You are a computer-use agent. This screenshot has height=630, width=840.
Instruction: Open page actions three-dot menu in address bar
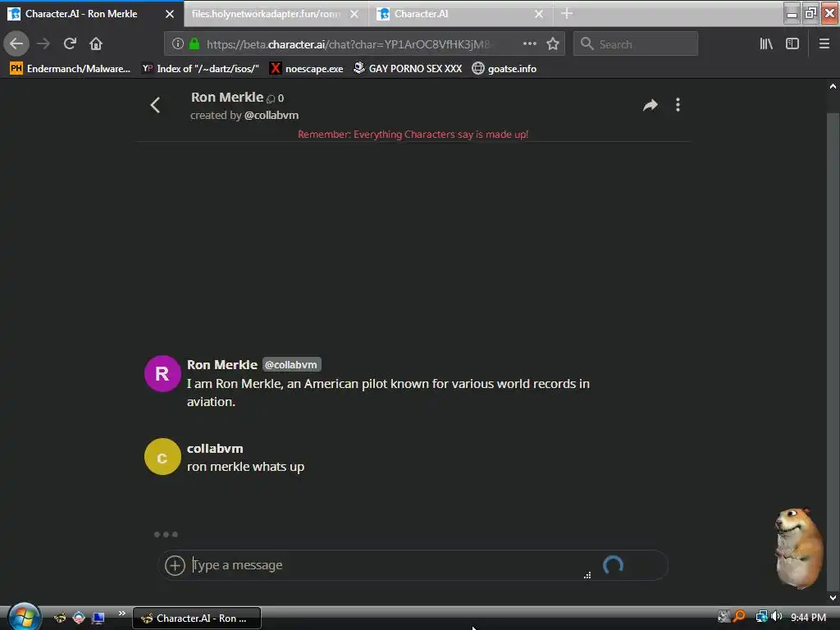point(529,43)
